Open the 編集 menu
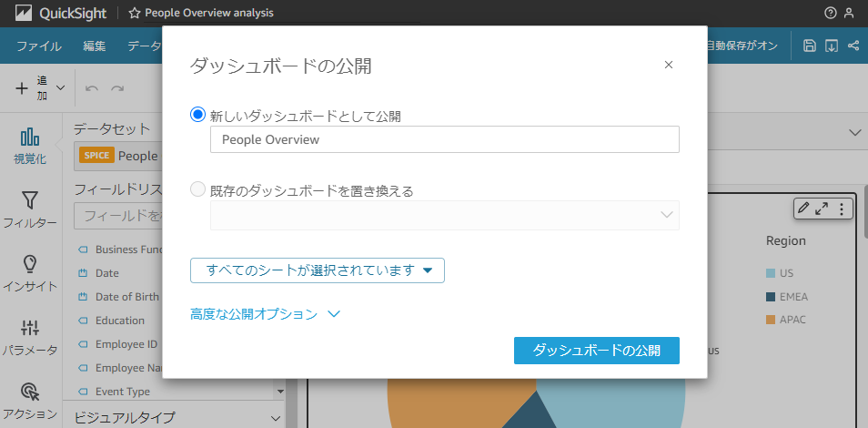 (x=94, y=46)
